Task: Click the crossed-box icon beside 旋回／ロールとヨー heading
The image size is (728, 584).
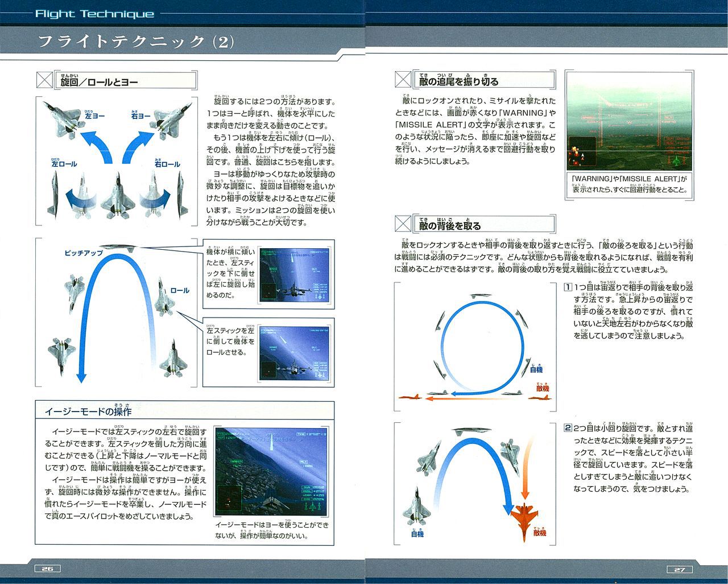Action: pyautogui.click(x=44, y=80)
